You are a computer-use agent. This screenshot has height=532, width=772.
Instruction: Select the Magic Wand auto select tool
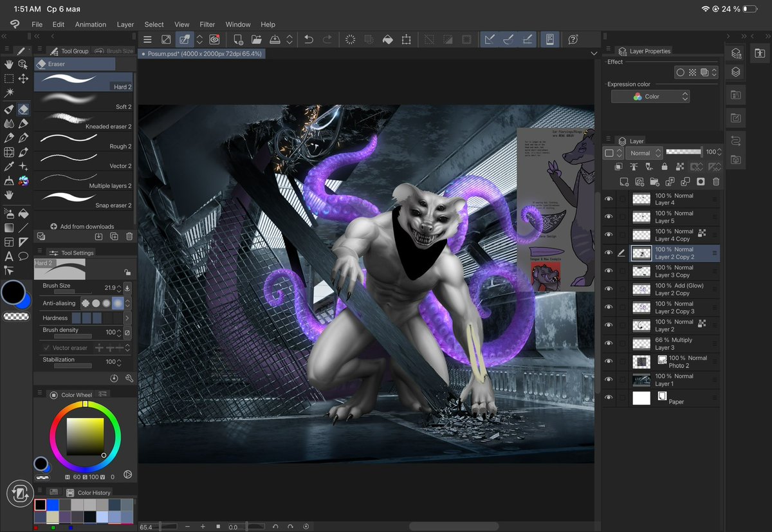(x=9, y=93)
